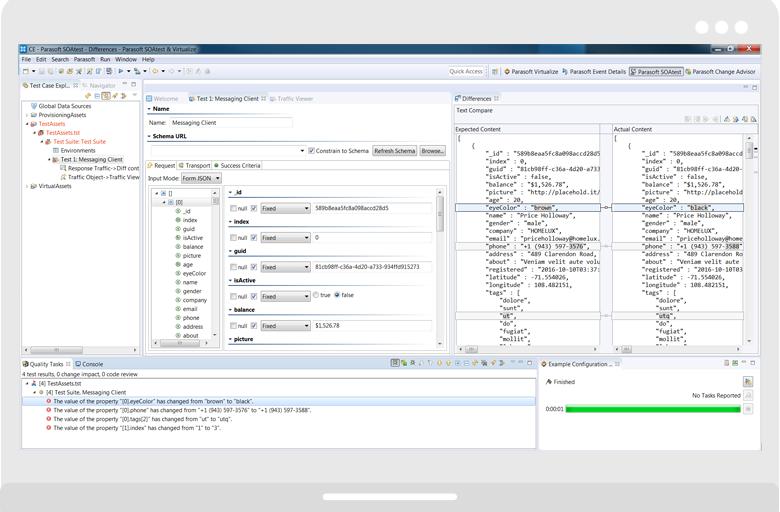Click the stop icon in Example Configuration panel
This screenshot has width=780, height=512.
[748, 409]
